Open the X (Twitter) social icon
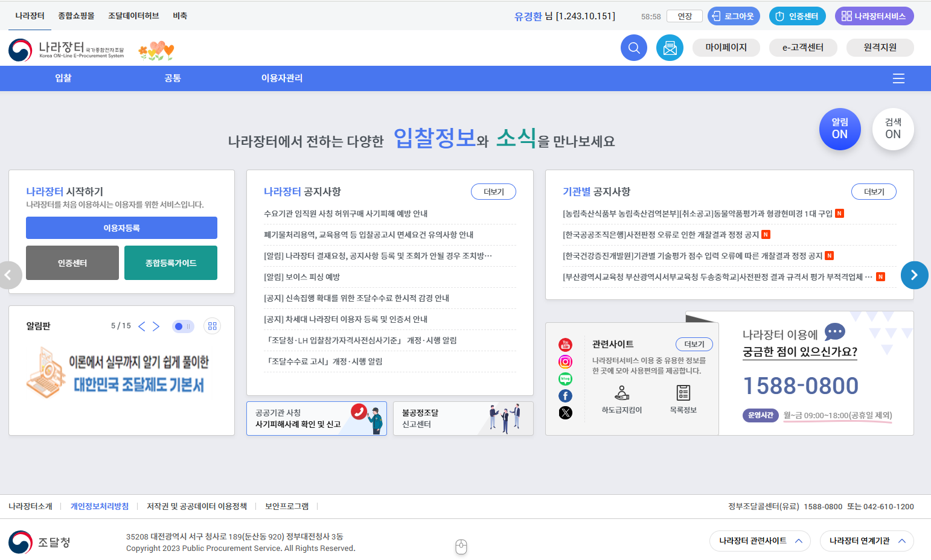Image resolution: width=931 pixels, height=560 pixels. point(565,413)
